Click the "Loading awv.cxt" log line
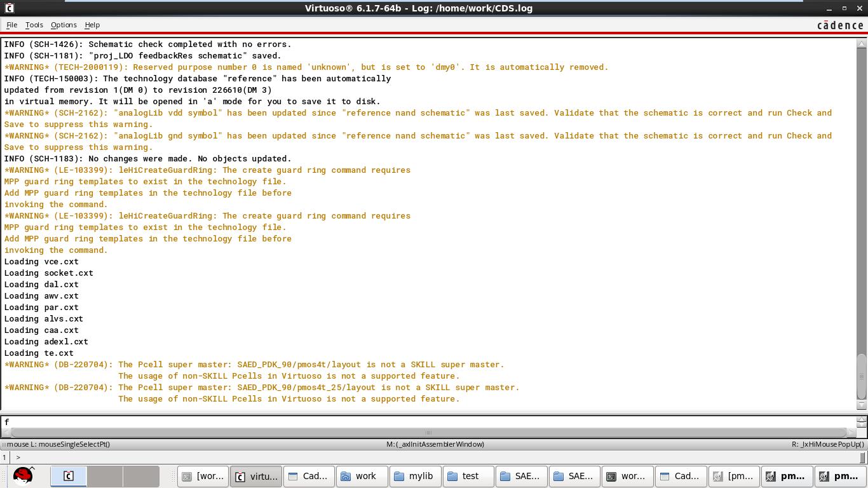Image resolution: width=868 pixels, height=488 pixels. click(x=41, y=296)
